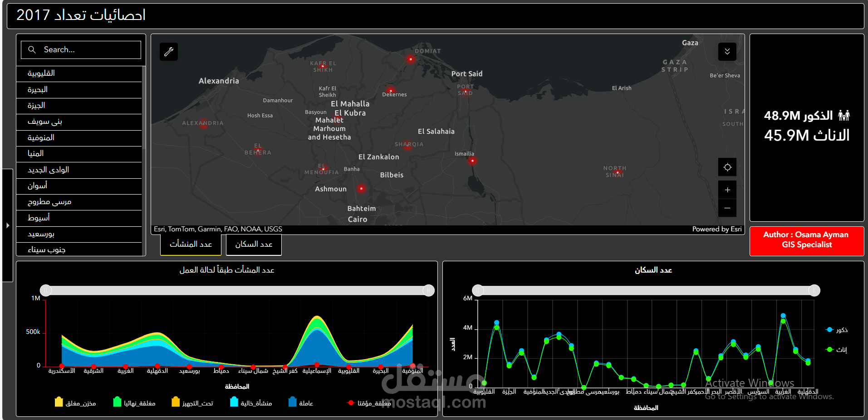
Task: Click the الاناث 45.9M indicator text
Action: point(807,136)
